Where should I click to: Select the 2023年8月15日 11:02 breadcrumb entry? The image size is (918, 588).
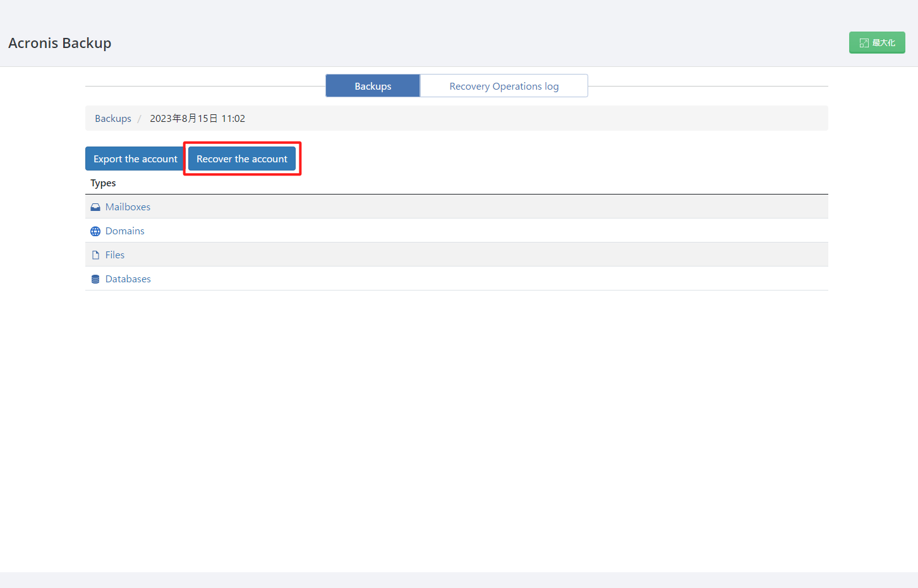coord(197,119)
